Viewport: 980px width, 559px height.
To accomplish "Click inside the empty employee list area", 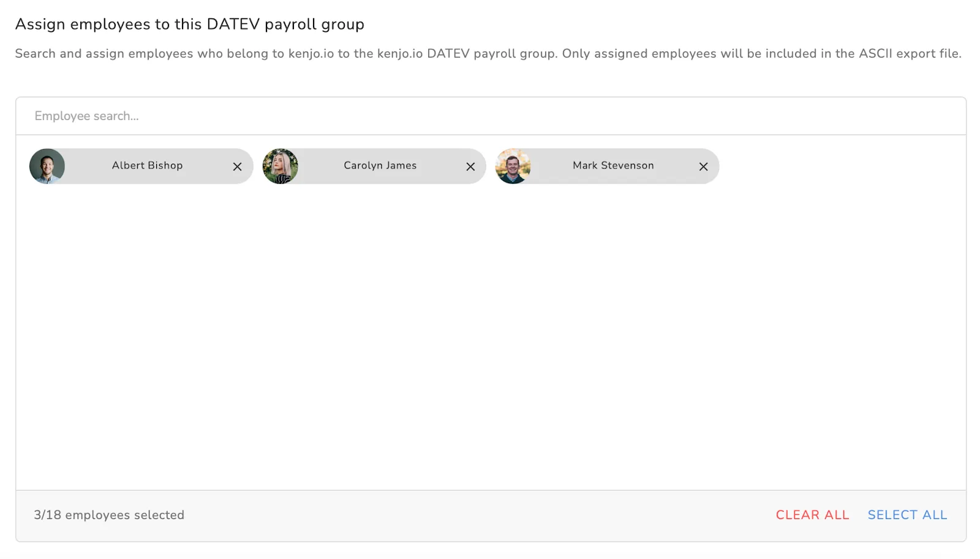I will tap(490, 337).
